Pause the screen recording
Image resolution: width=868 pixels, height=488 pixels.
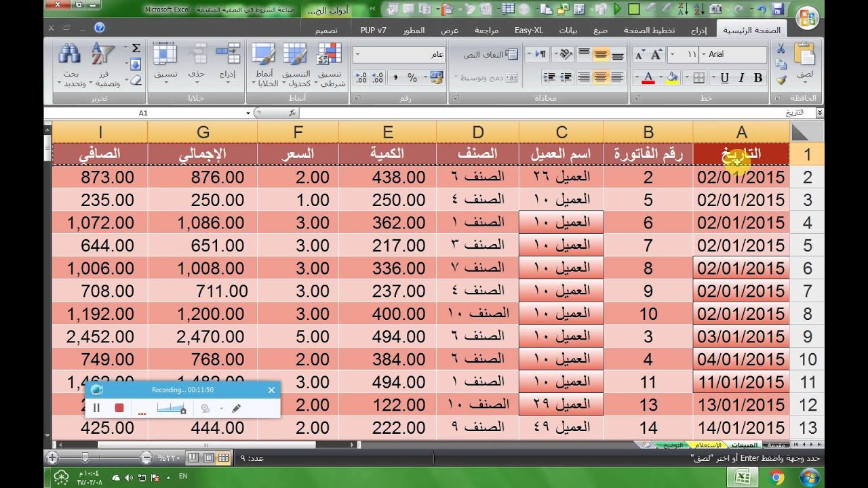coord(96,408)
